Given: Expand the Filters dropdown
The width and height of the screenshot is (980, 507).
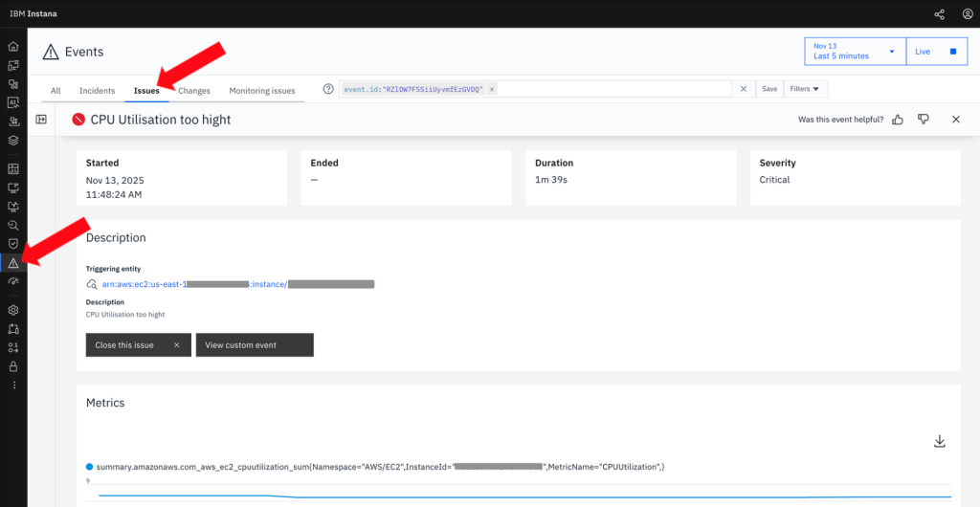Looking at the screenshot, I should click(x=805, y=89).
